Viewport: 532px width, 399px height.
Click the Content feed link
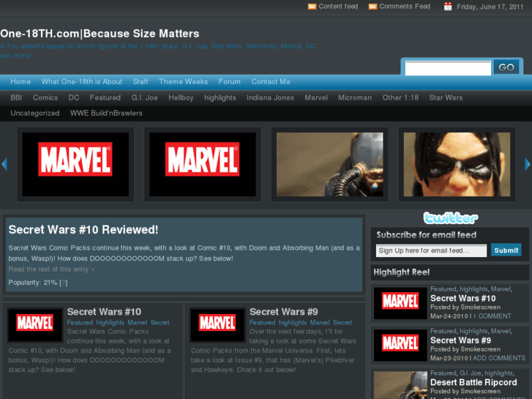(x=338, y=7)
